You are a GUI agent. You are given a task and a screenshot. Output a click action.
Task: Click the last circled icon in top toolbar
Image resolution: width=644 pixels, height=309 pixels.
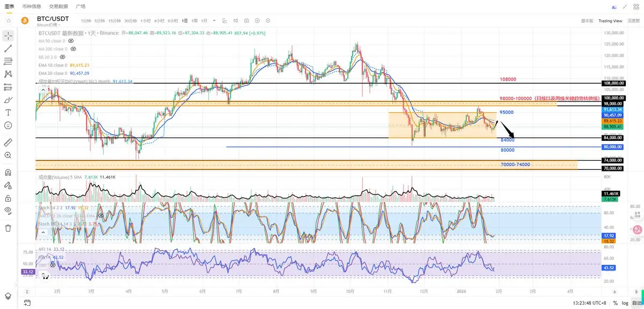268,20
